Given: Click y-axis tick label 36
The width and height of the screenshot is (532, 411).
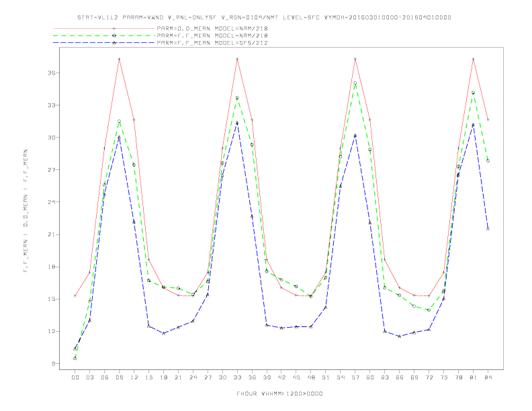Looking at the screenshot, I should pyautogui.click(x=52, y=73).
